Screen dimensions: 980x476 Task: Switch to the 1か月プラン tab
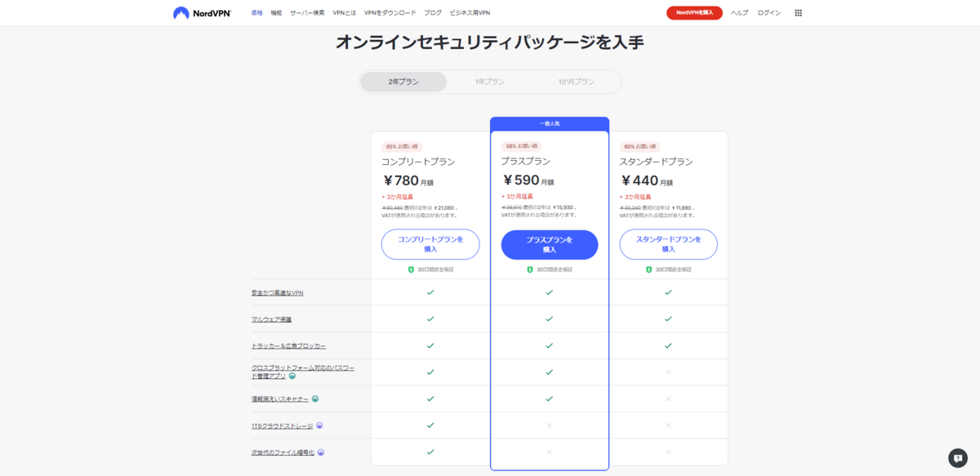(577, 82)
